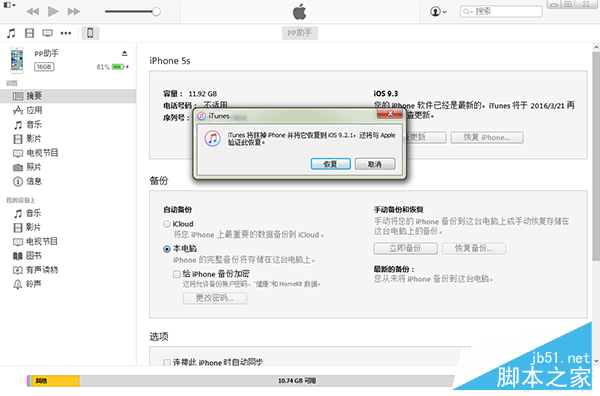Open the account menu dropdown

pyautogui.click(x=438, y=11)
